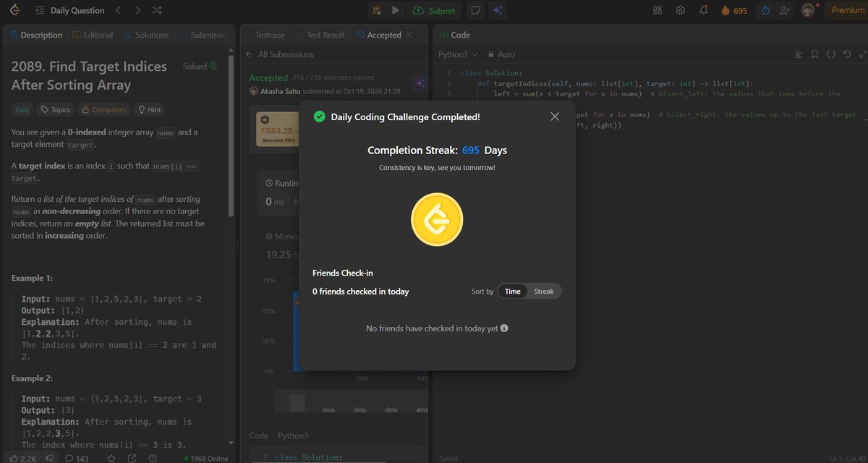Click the info icon after 'checked in today yet'
Viewport: 868px width, 463px height.
[x=504, y=328]
